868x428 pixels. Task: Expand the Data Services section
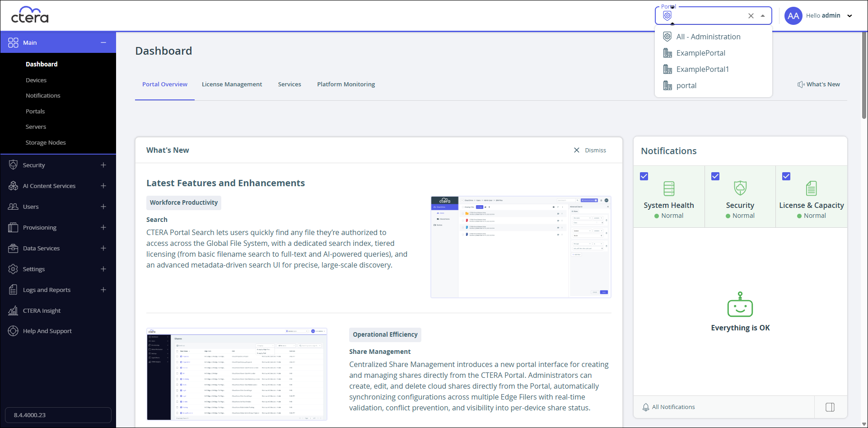[103, 248]
